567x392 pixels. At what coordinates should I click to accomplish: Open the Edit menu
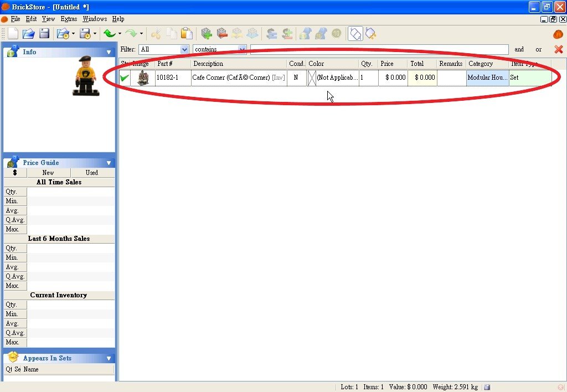[x=31, y=19]
